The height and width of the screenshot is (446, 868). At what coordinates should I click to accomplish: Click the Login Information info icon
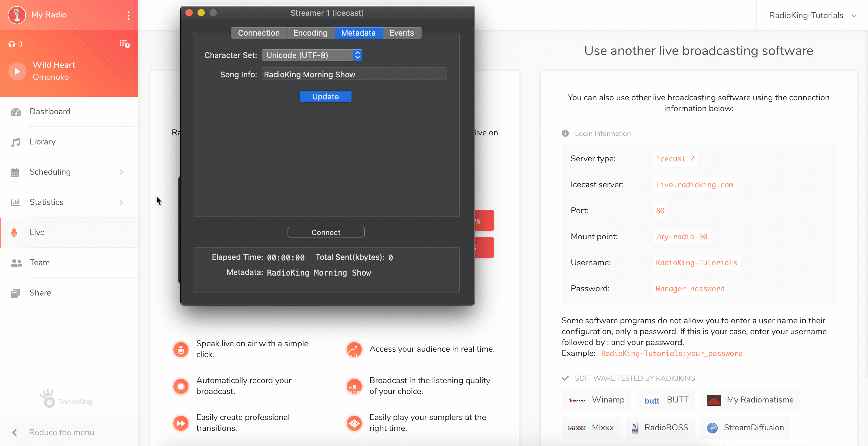click(x=565, y=134)
